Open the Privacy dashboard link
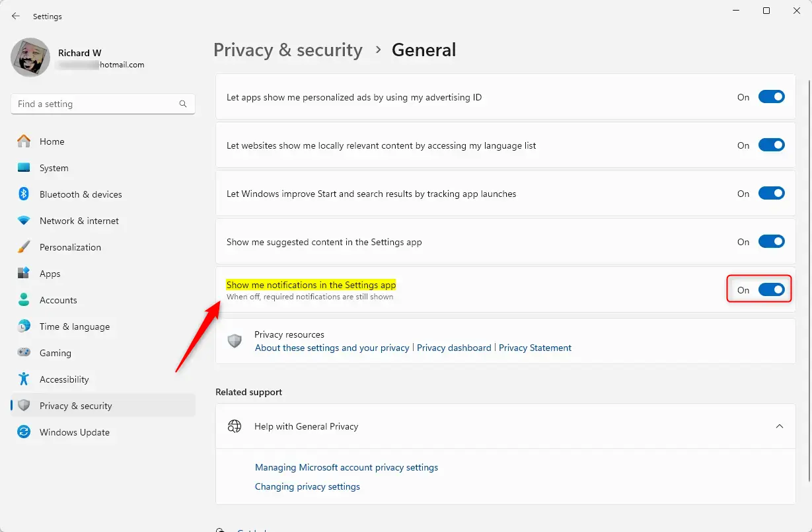 [x=454, y=348]
